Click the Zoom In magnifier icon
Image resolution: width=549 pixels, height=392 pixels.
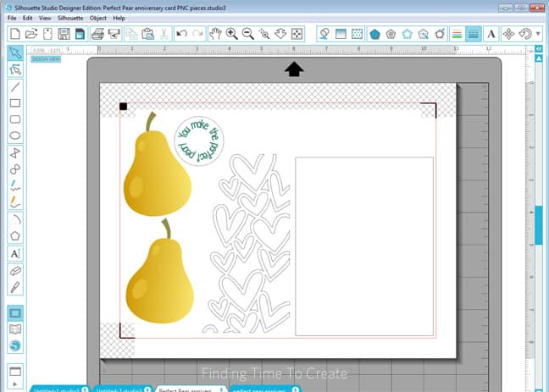(x=230, y=34)
